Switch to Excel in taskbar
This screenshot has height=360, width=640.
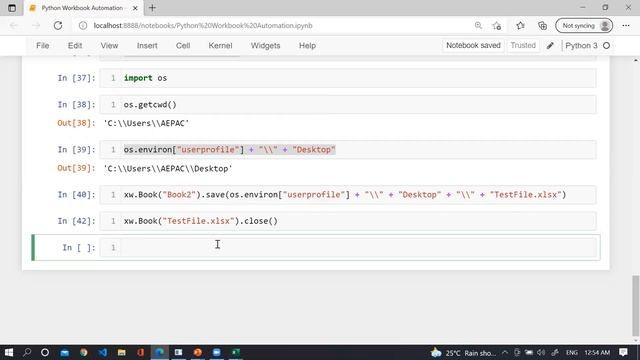point(236,352)
